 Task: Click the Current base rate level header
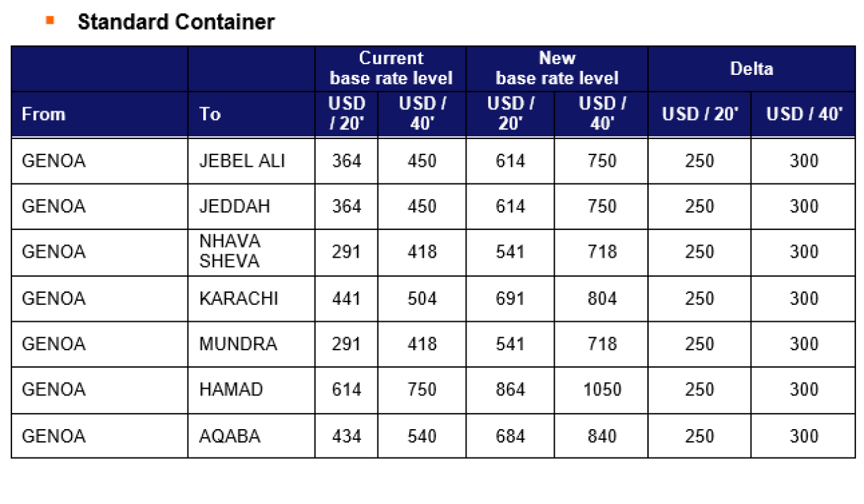pyautogui.click(x=391, y=68)
